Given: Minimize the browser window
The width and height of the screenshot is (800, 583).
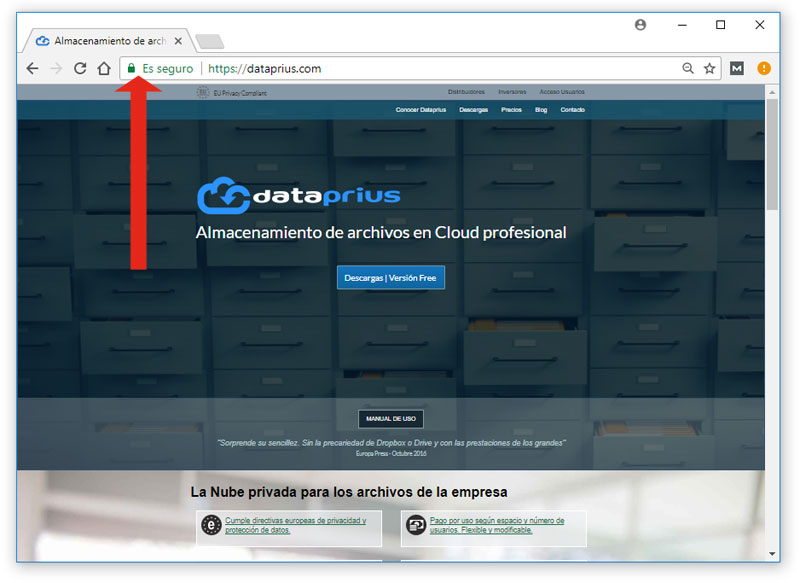Looking at the screenshot, I should (x=682, y=25).
